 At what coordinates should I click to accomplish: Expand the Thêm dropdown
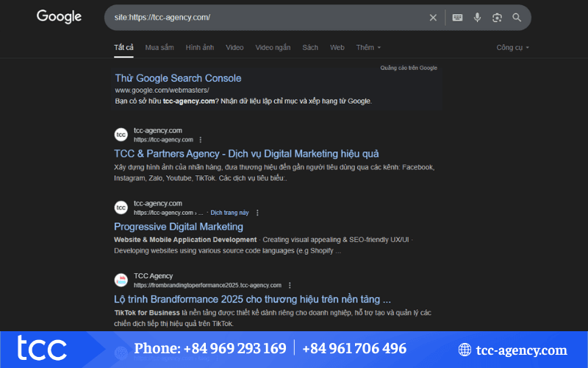coord(368,47)
